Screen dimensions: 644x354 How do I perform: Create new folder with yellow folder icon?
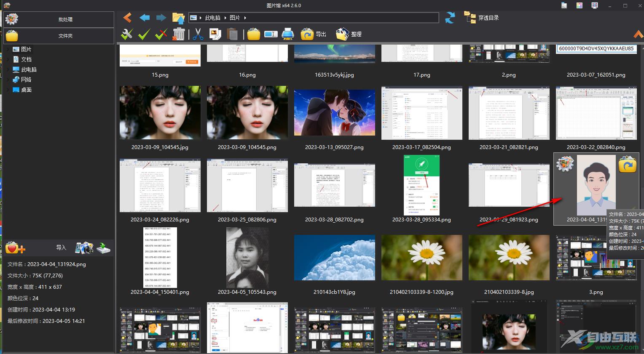[x=253, y=34]
